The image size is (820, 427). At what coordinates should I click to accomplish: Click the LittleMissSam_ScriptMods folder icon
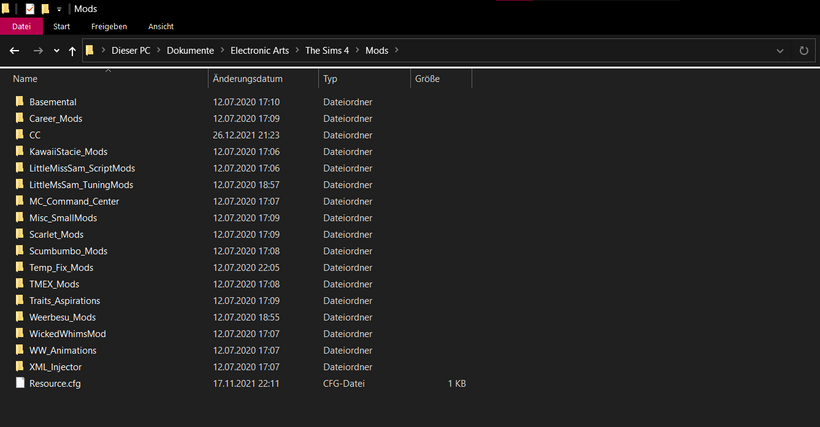point(20,168)
